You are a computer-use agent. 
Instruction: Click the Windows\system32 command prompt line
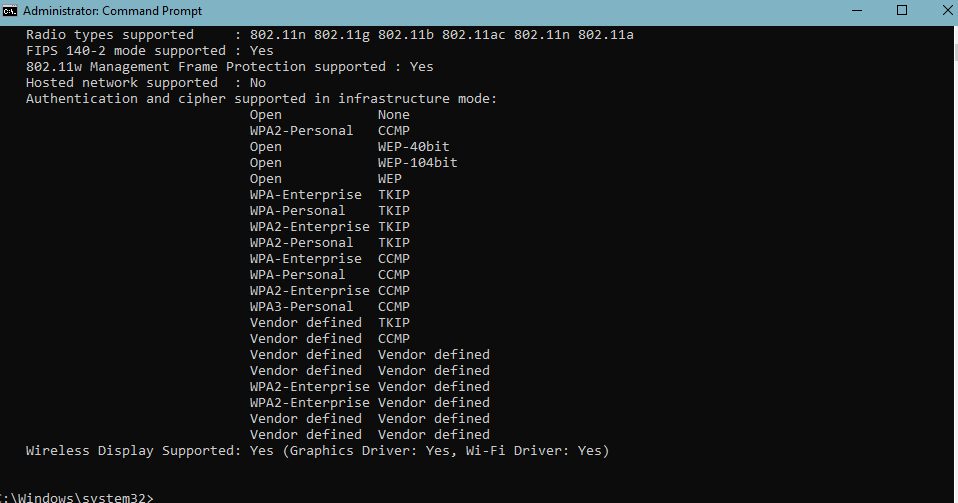point(76,497)
